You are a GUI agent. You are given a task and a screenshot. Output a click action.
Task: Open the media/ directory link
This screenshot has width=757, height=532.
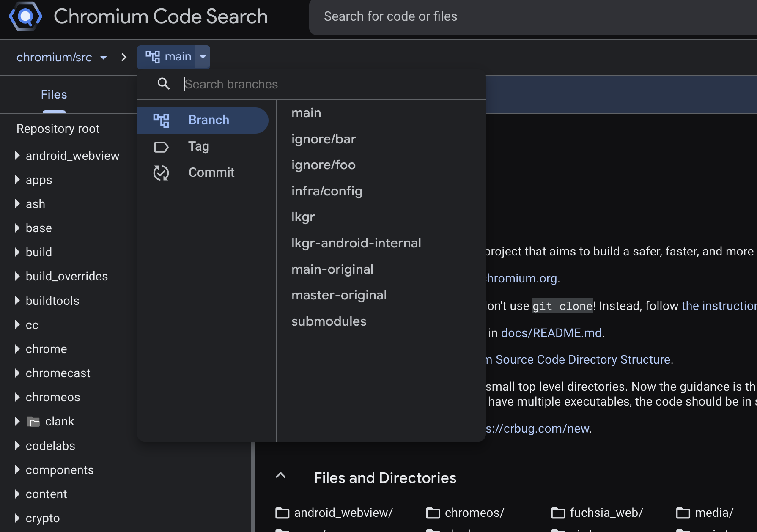[x=714, y=513]
